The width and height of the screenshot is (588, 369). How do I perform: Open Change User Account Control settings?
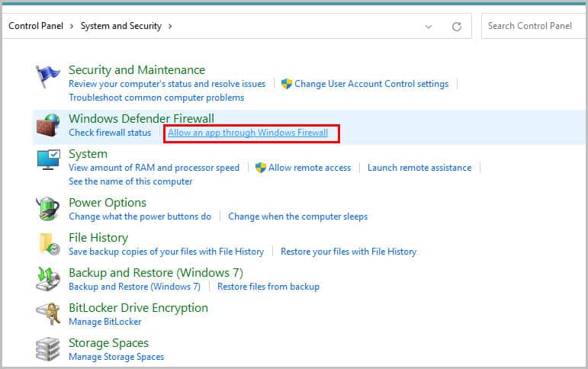pyautogui.click(x=371, y=84)
